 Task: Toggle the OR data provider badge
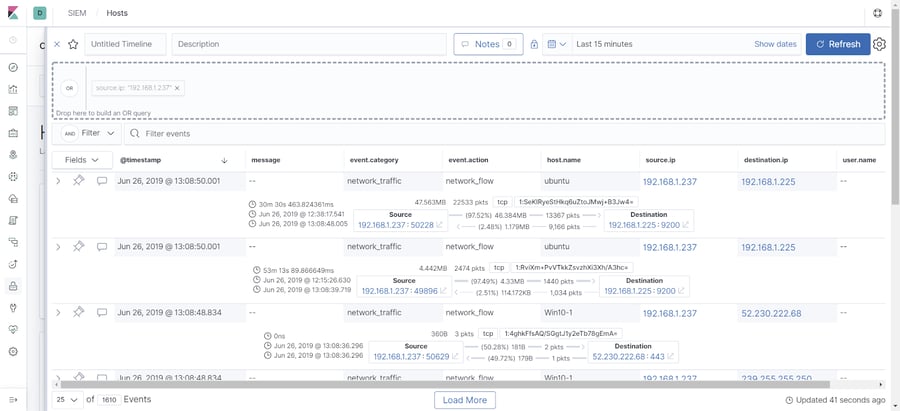click(69, 88)
